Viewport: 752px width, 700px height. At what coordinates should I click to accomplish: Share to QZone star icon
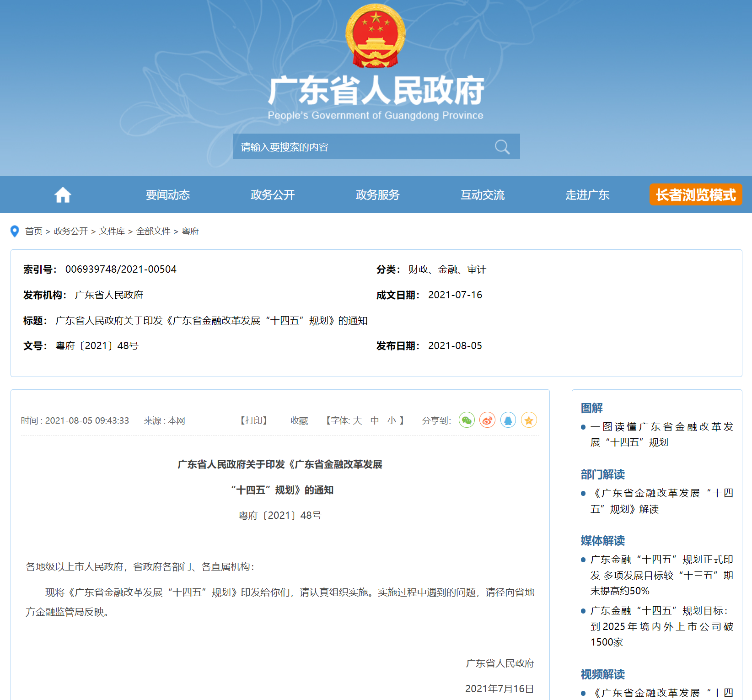[529, 420]
